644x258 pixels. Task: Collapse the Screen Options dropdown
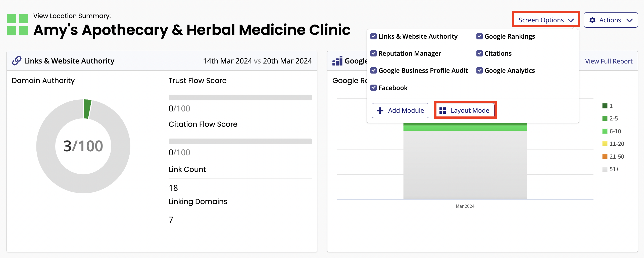coord(546,20)
